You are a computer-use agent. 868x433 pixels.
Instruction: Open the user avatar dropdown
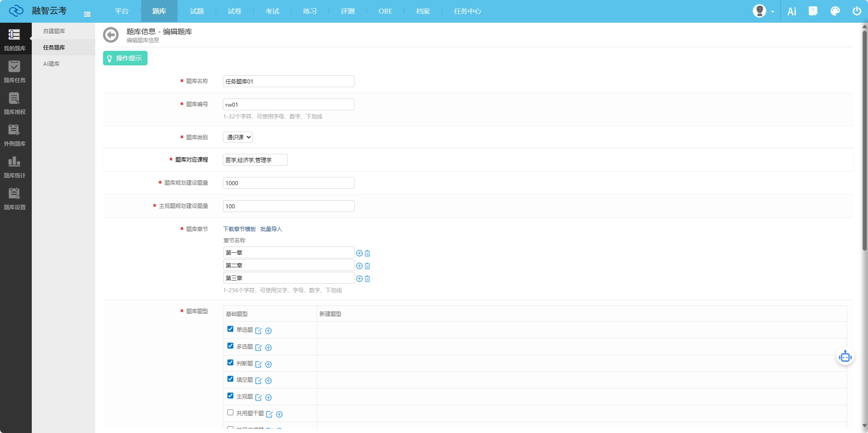[x=764, y=11]
